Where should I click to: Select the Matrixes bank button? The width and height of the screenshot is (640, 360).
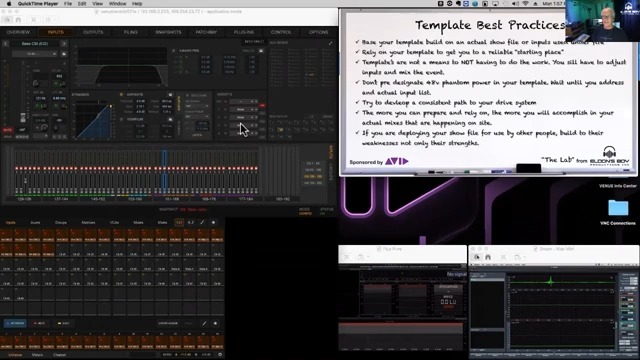pyautogui.click(x=88, y=222)
